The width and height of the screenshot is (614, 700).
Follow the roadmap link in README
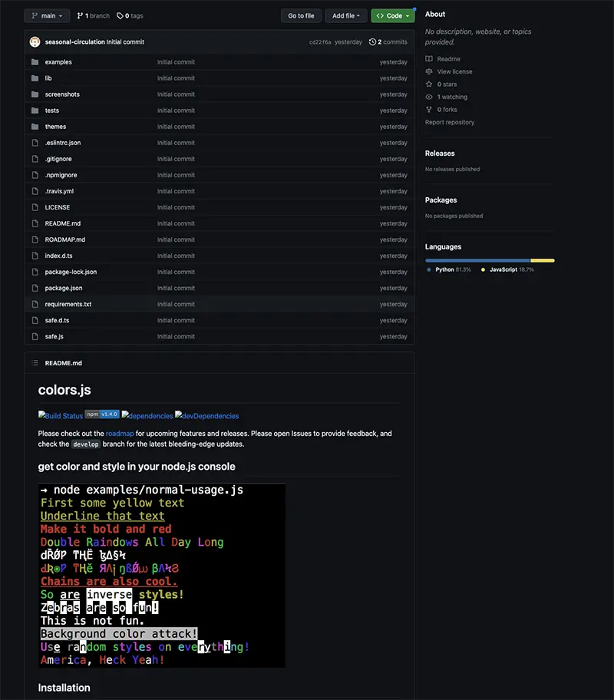click(x=120, y=434)
